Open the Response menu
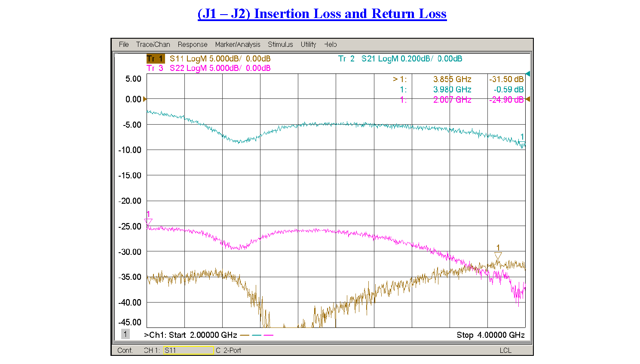 pyautogui.click(x=192, y=44)
